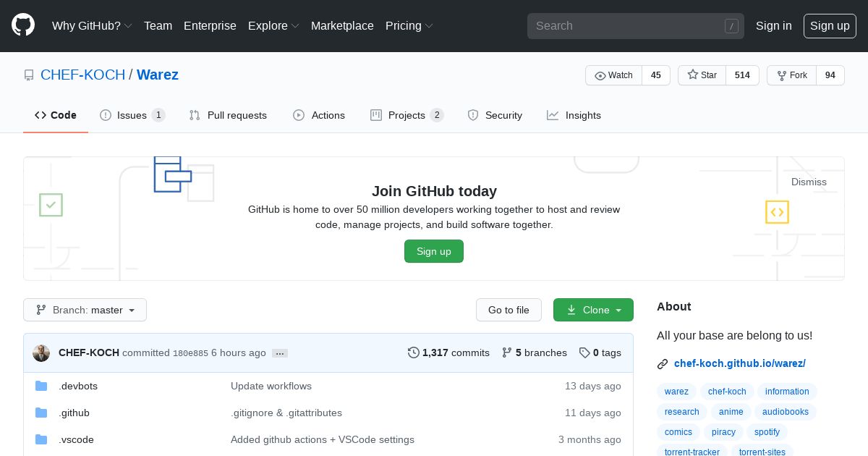This screenshot has height=456, width=868.
Task: Open commit hash 180e885
Action: pos(190,353)
